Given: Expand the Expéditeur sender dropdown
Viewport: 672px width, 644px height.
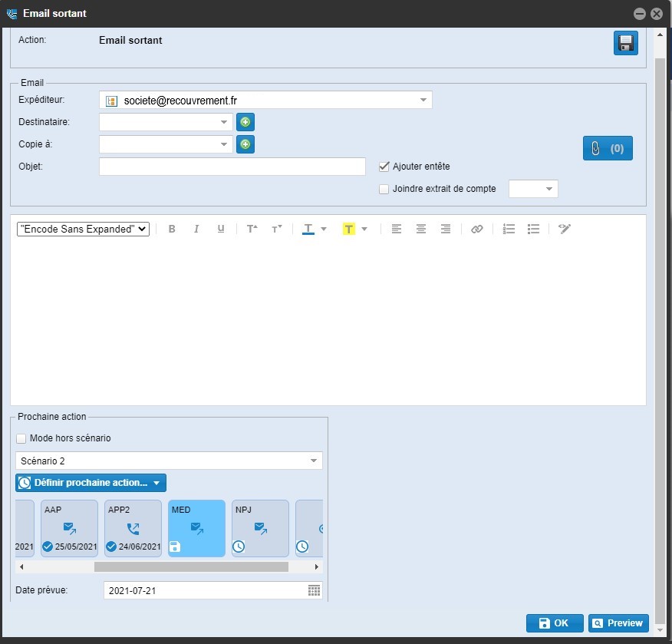Looking at the screenshot, I should coord(423,100).
